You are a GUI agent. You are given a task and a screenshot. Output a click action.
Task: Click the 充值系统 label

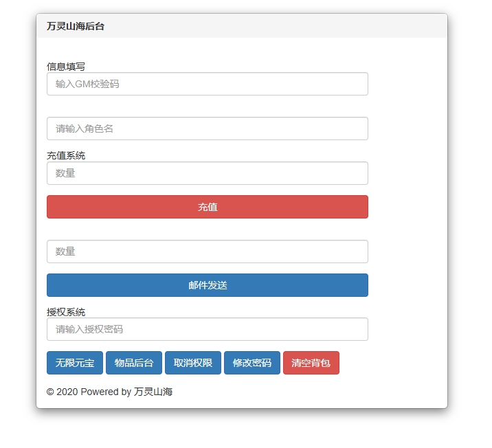pos(66,155)
